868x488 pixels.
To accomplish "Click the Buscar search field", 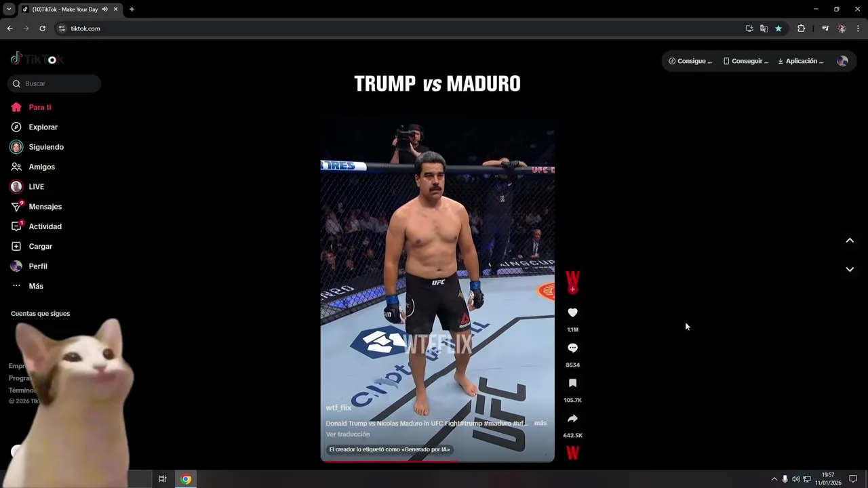I will pos(54,83).
